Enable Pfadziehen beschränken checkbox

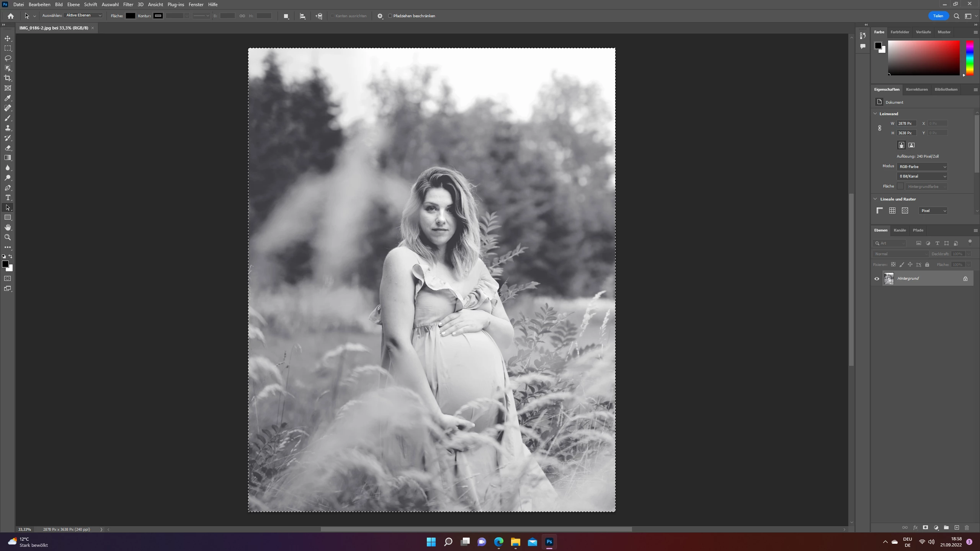point(390,16)
